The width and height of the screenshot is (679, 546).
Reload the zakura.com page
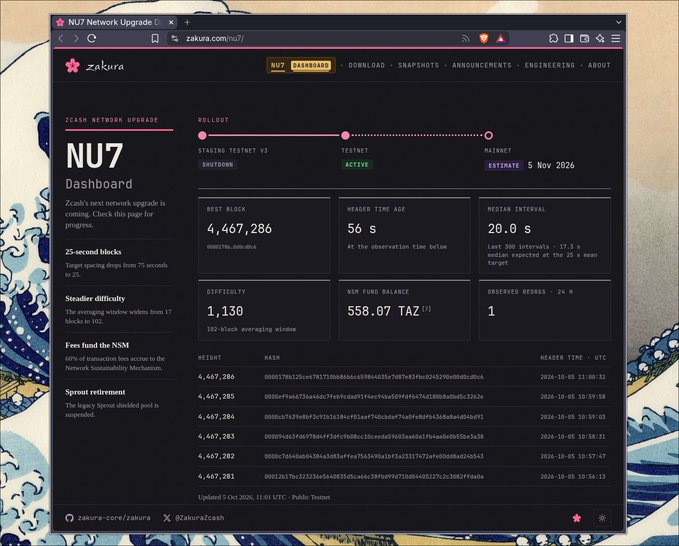tap(91, 39)
